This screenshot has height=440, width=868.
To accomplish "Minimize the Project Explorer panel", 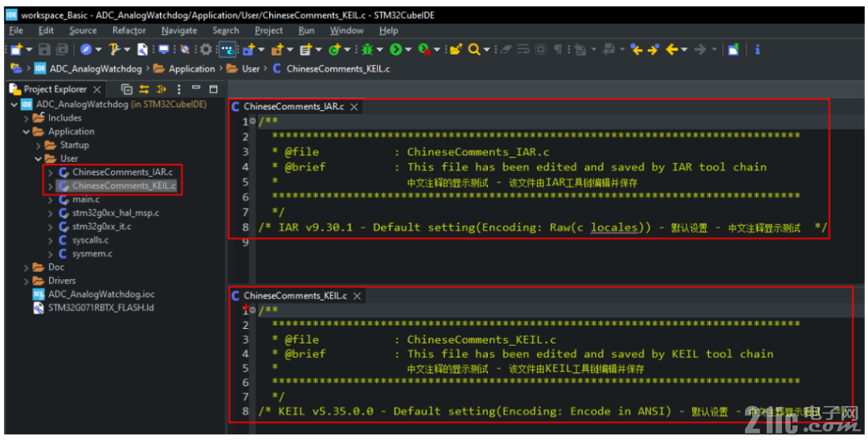I will click(x=196, y=88).
